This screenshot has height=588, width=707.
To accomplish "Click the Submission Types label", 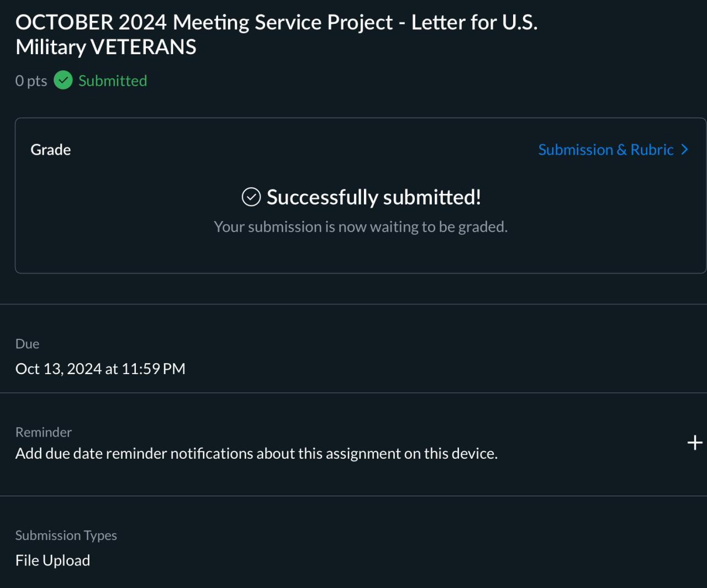I will [x=66, y=535].
